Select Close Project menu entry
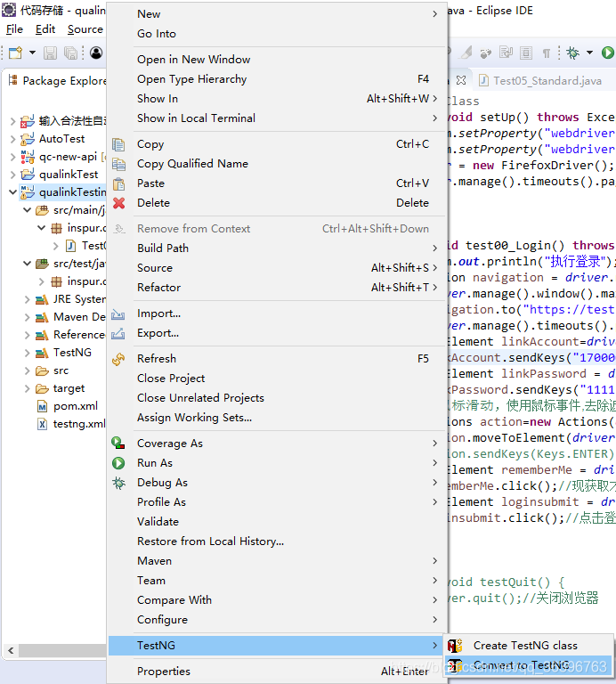This screenshot has width=616, height=684. [276, 379]
